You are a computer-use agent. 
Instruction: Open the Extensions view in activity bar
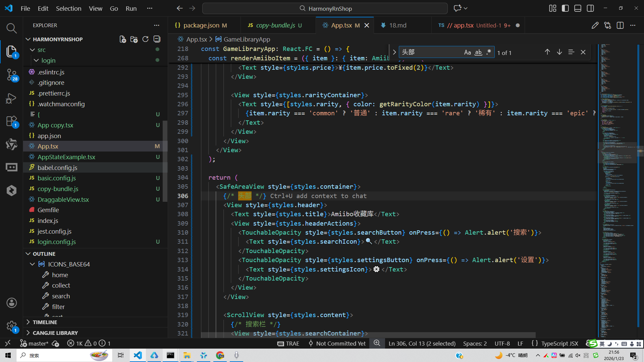pos(11,121)
